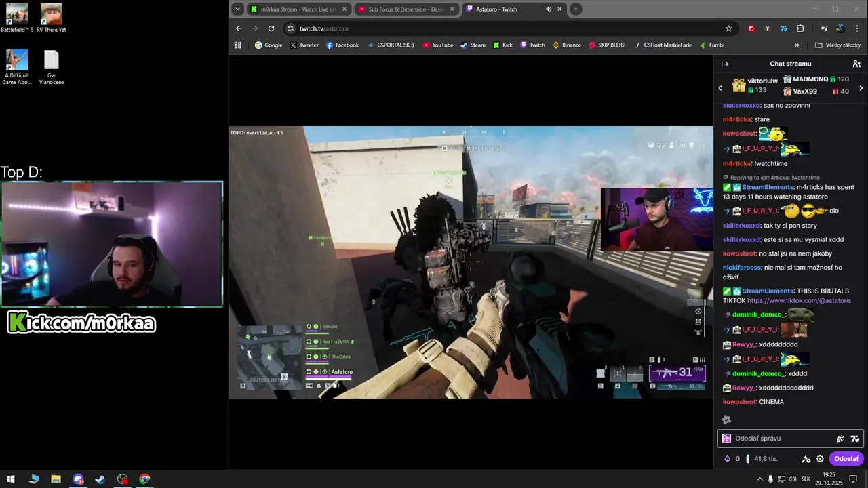Open viktorlulw top gifter entry

coord(755,85)
